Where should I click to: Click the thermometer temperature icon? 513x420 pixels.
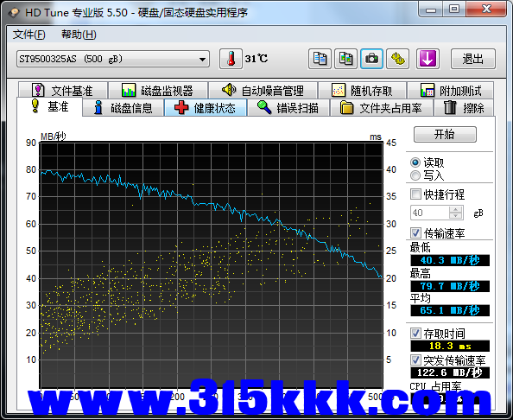point(231,59)
